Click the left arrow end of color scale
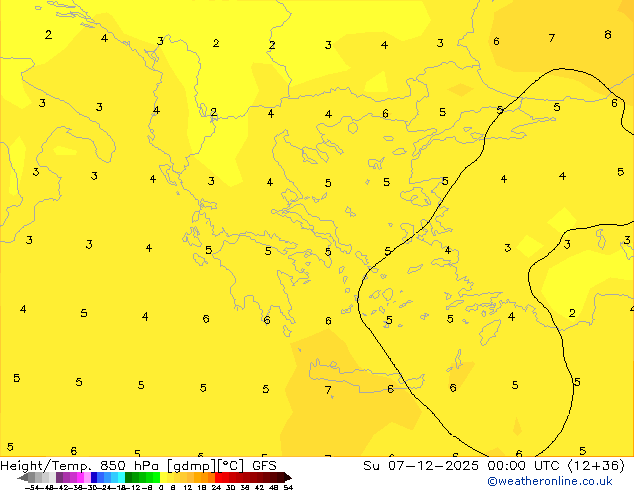 (x=23, y=478)
